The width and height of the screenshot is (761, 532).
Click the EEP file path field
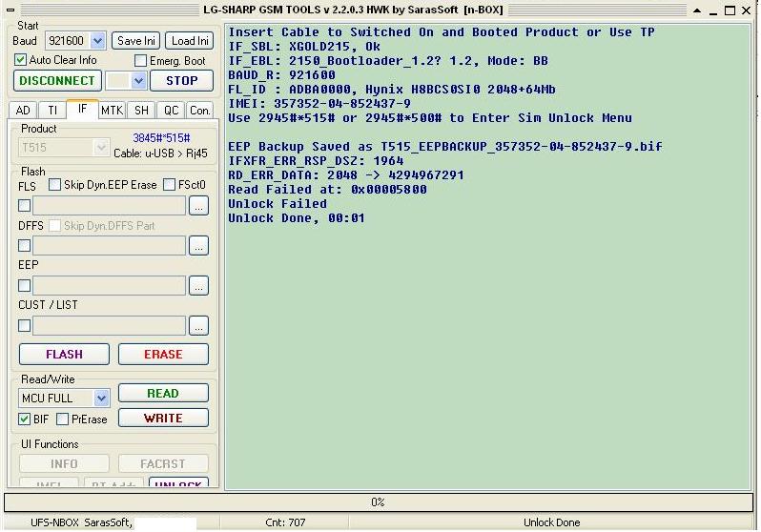(110, 285)
